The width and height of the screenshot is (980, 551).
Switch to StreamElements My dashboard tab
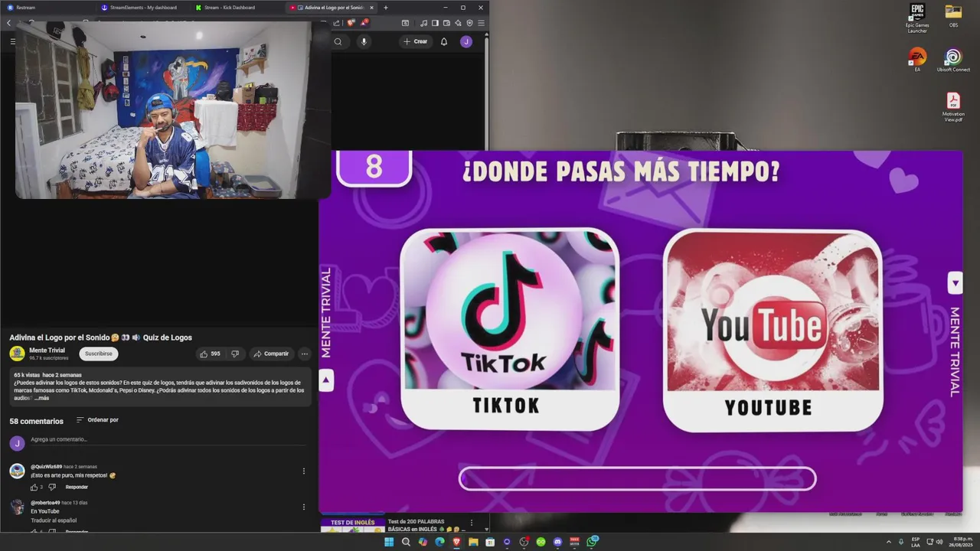(143, 8)
